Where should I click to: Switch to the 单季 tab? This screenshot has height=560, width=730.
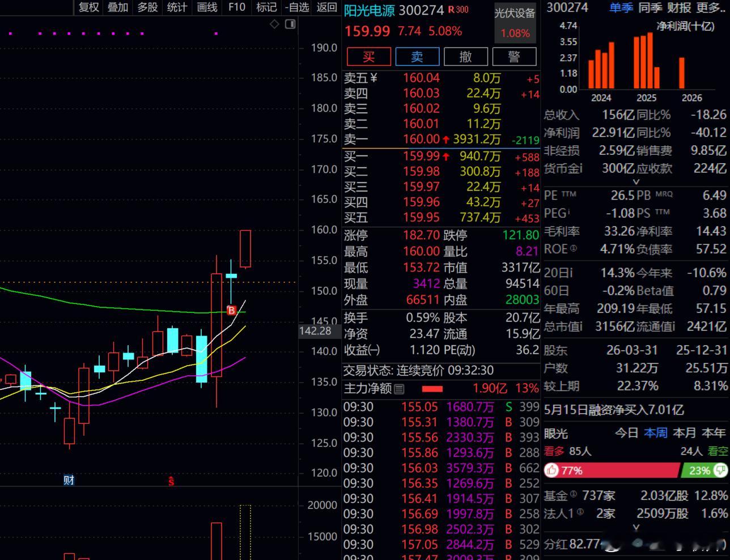click(x=621, y=7)
